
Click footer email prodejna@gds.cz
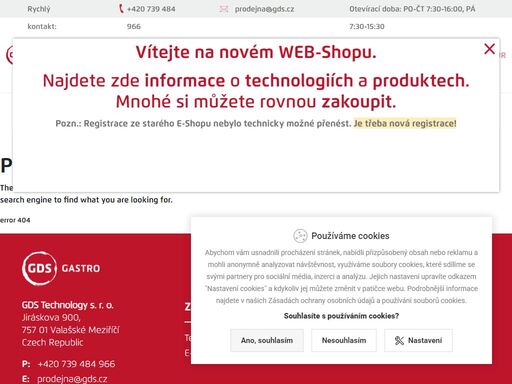(x=72, y=379)
